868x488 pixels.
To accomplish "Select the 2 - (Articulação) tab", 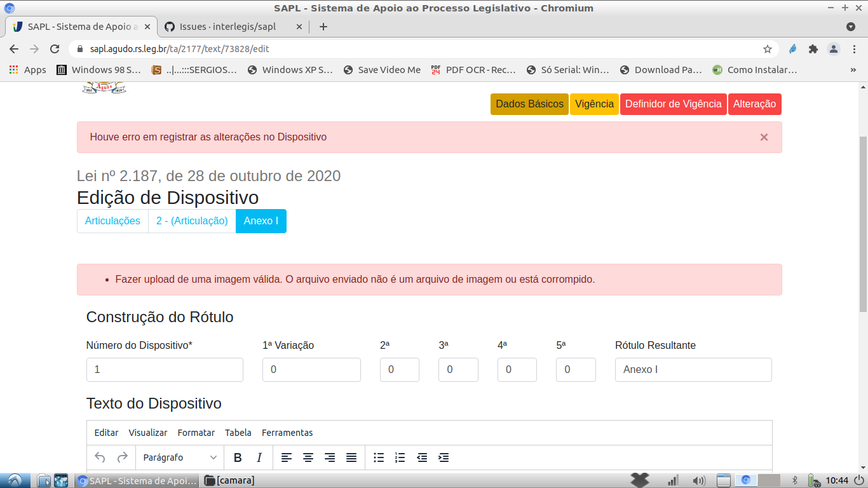I will pos(192,221).
